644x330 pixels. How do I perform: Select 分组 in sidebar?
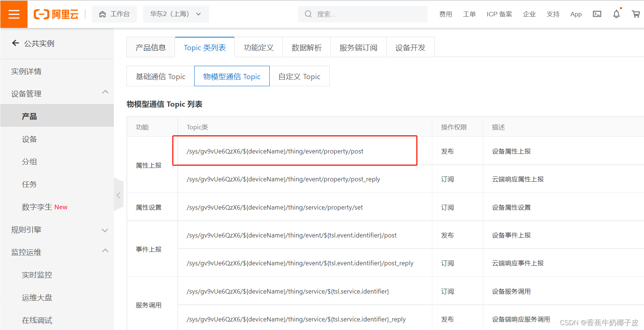click(x=29, y=162)
